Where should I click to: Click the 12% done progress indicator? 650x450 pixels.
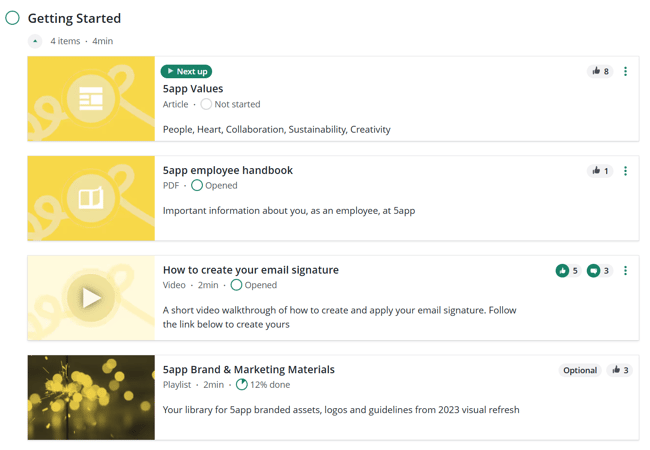[x=263, y=385]
